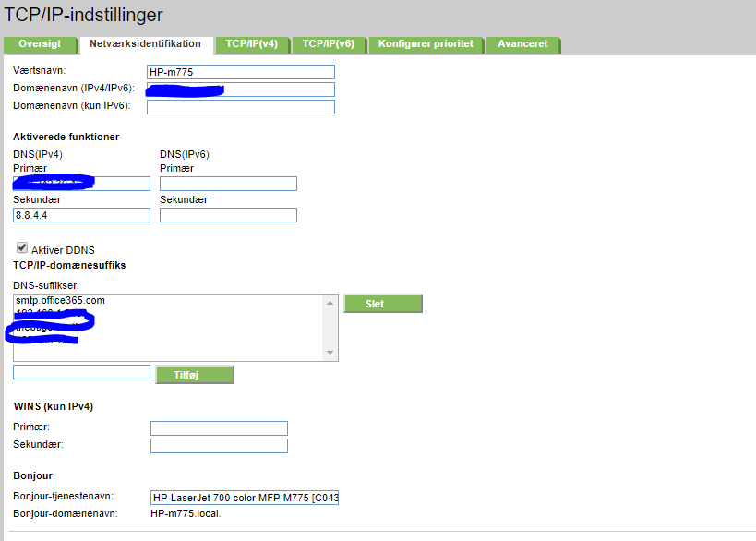This screenshot has width=756, height=541.
Task: Open the Avanceret tab
Action: (522, 43)
